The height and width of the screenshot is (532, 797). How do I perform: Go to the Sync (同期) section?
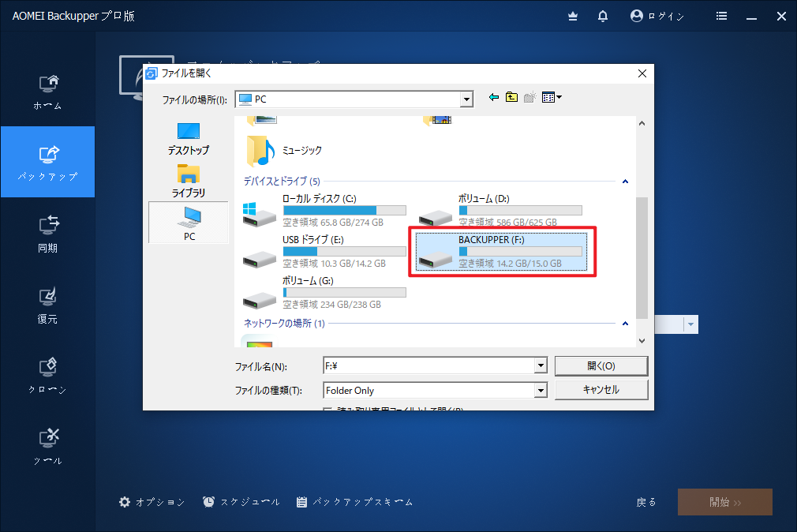tap(48, 233)
